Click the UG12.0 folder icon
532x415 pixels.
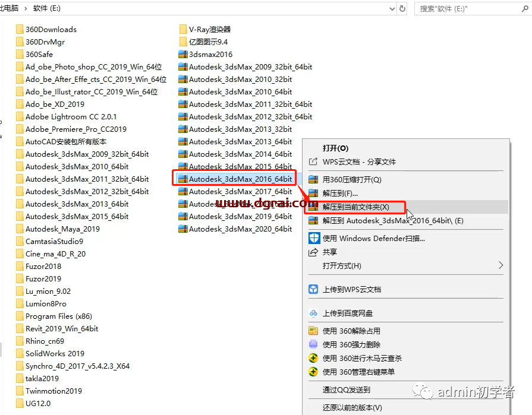tap(20, 404)
